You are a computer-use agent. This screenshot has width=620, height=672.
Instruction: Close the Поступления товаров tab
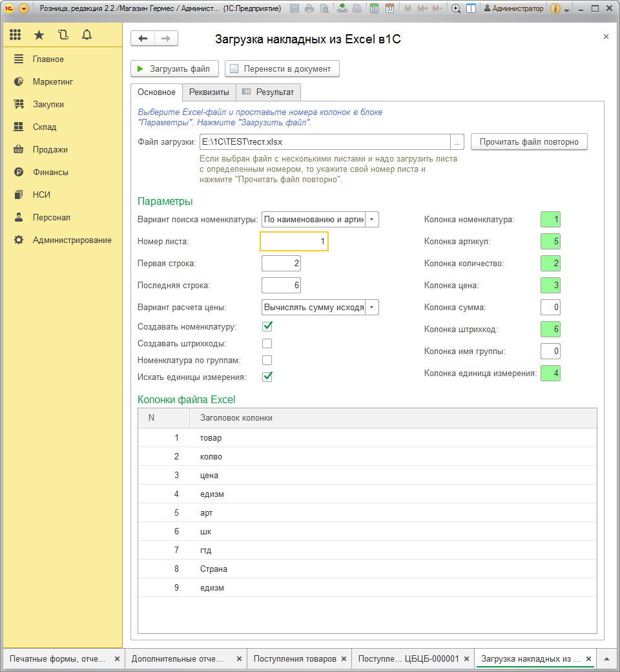pyautogui.click(x=344, y=658)
